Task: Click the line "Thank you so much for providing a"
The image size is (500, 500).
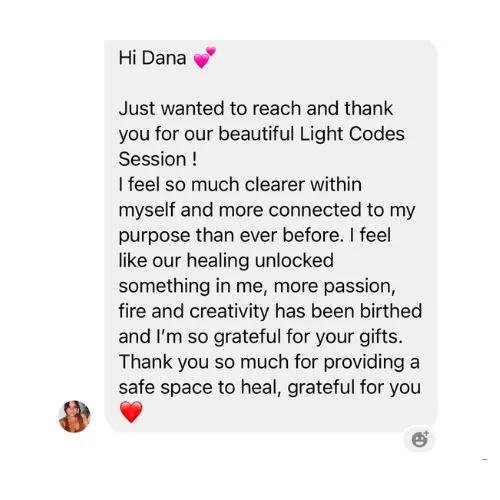Action: tap(269, 362)
